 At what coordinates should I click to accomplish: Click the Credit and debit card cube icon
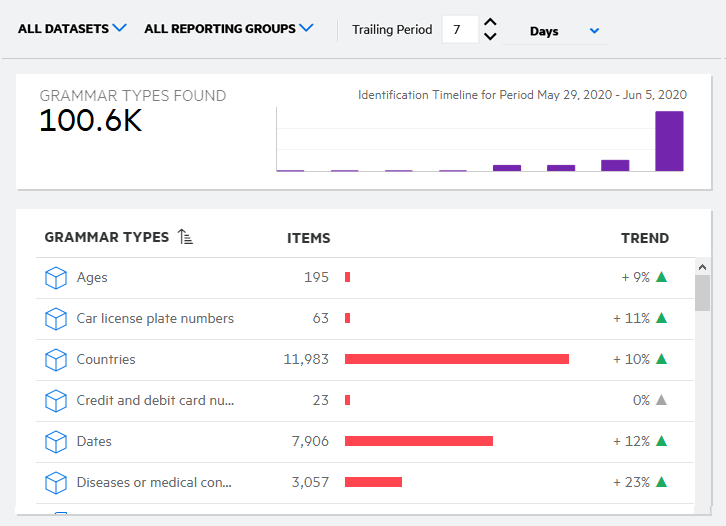(x=56, y=401)
